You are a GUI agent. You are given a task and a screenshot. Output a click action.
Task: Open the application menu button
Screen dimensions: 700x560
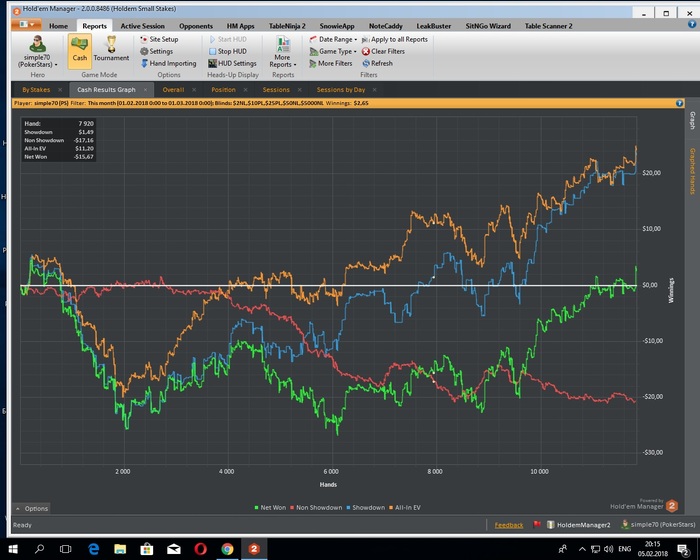[26, 24]
